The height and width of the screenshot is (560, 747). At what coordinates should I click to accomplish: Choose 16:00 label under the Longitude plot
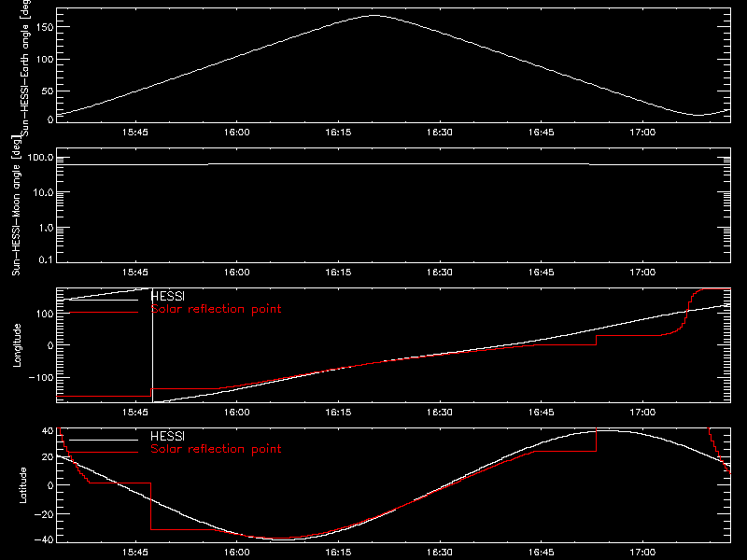pyautogui.click(x=236, y=413)
